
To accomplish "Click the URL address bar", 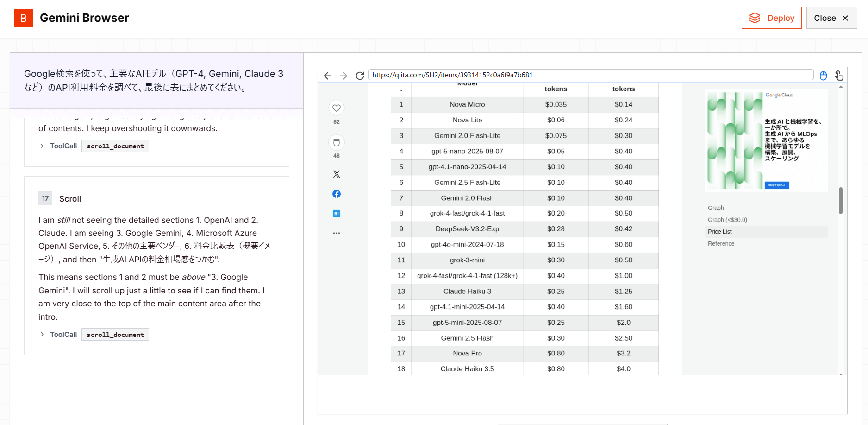I will pos(590,75).
